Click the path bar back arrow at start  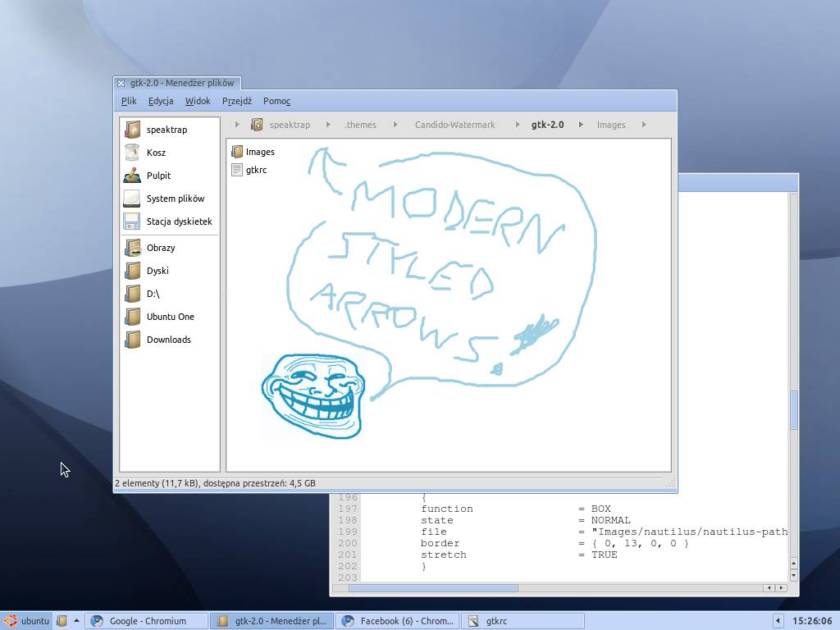[237, 125]
